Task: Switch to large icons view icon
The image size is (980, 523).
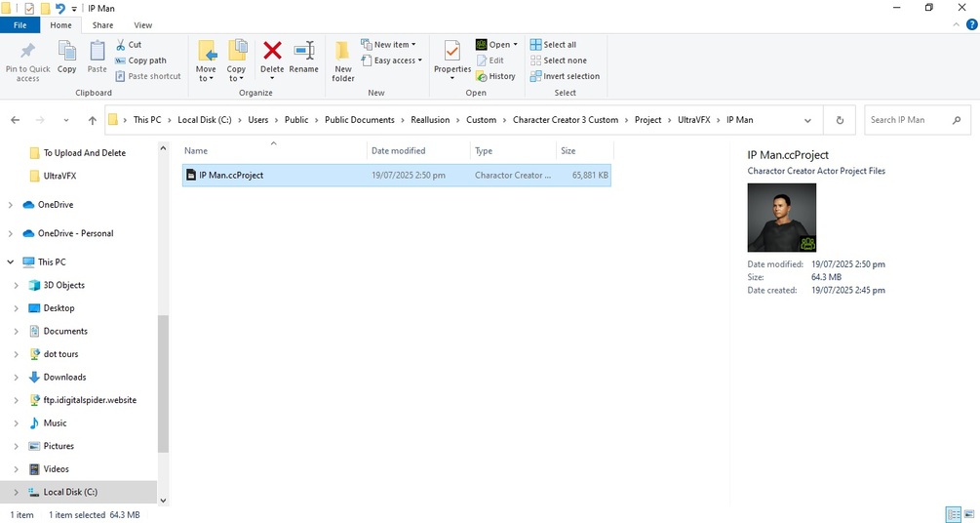Action: click(969, 515)
